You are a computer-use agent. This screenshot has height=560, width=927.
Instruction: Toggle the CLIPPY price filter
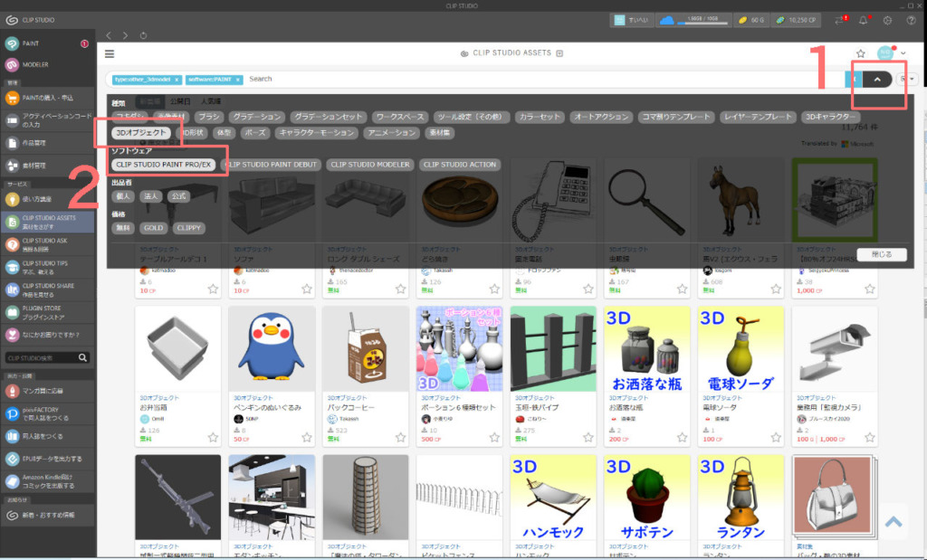[188, 228]
